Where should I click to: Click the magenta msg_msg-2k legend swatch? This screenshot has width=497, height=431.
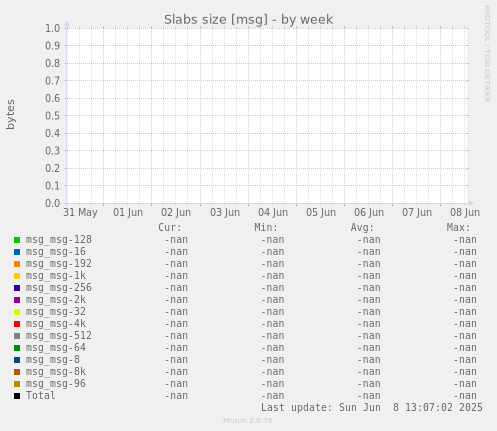[17, 300]
